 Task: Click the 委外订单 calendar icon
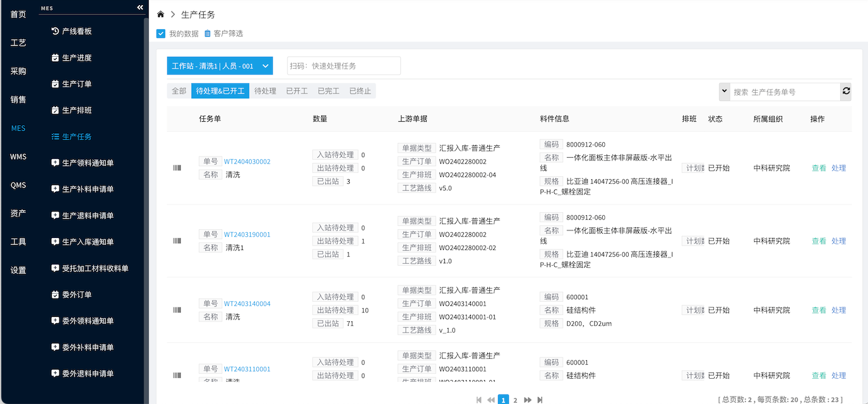pos(55,294)
